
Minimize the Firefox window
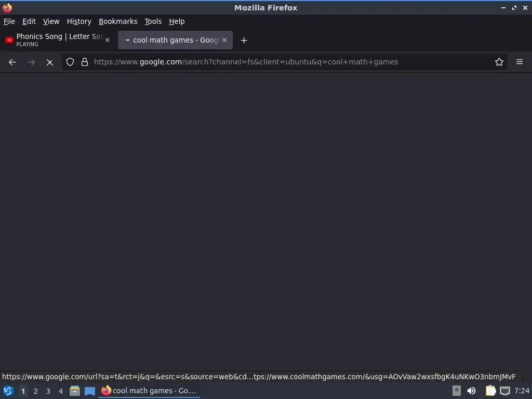point(503,7)
